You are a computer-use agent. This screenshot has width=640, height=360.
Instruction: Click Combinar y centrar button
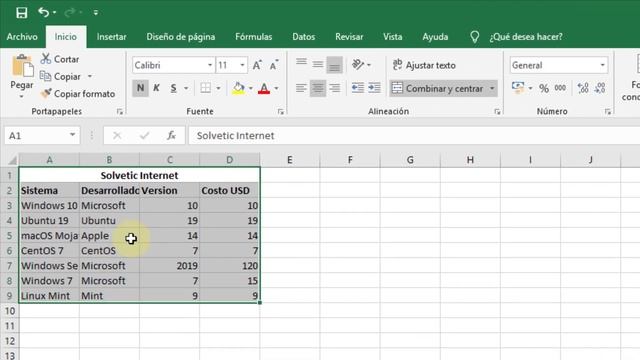coord(438,89)
